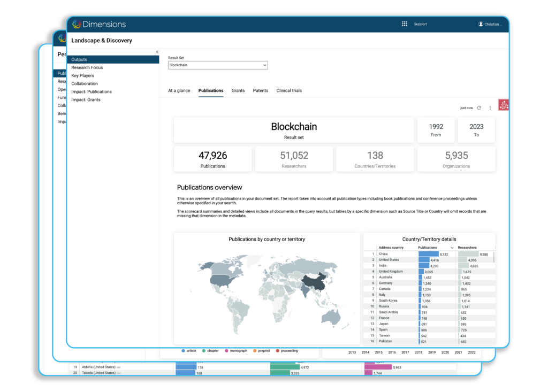The width and height of the screenshot is (548, 392).
Task: Click the red network graph icon
Action: [503, 105]
